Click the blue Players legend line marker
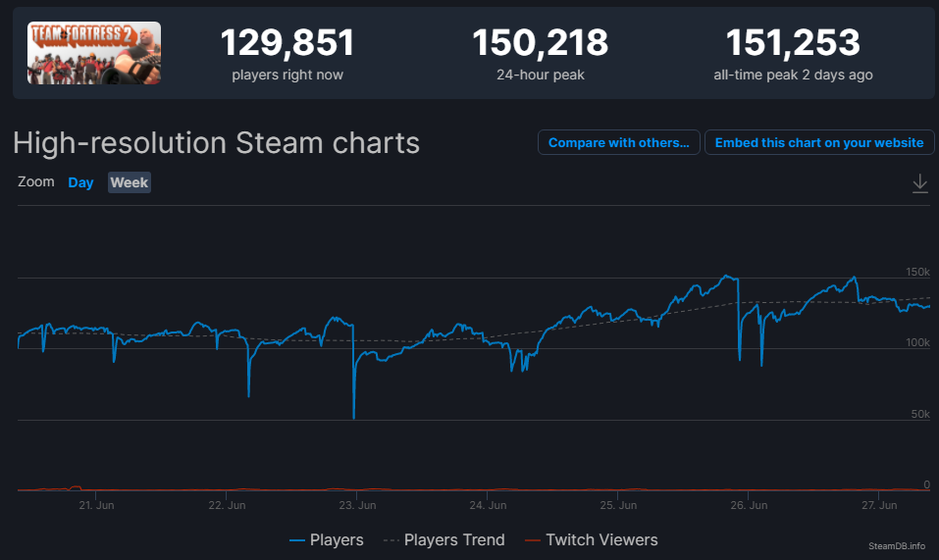The image size is (939, 560). [x=297, y=540]
